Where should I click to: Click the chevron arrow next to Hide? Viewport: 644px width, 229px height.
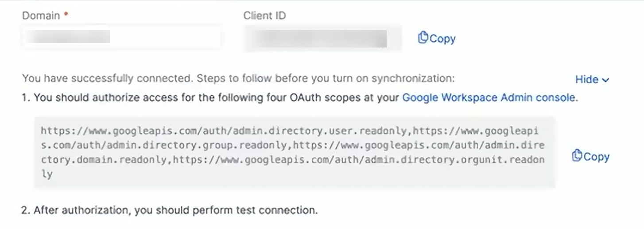606,80
